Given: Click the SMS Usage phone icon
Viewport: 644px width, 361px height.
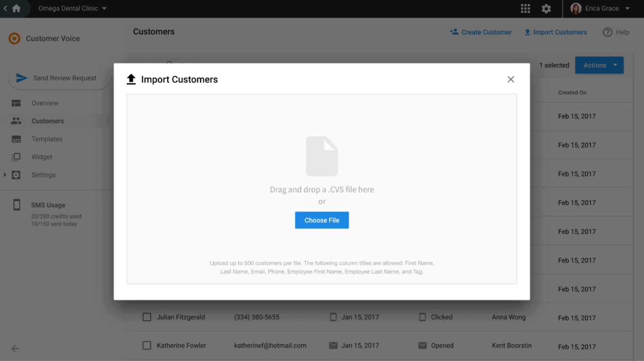Looking at the screenshot, I should 17,205.
